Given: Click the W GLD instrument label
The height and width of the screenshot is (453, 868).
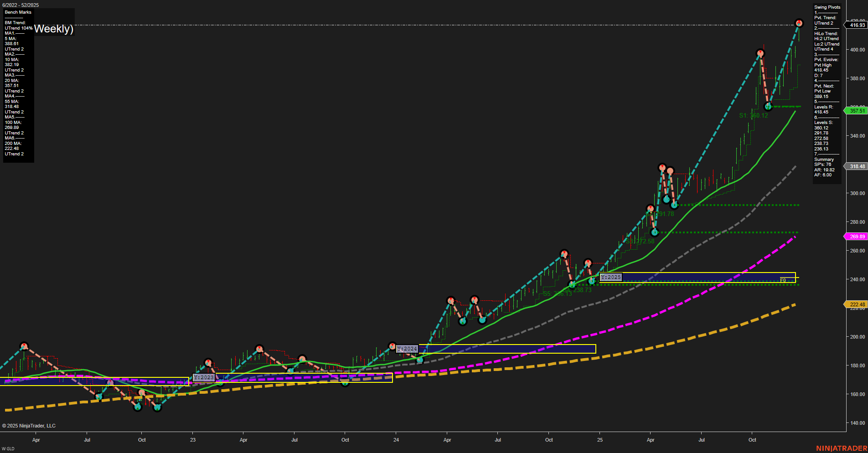Looking at the screenshot, I should [x=8, y=448].
